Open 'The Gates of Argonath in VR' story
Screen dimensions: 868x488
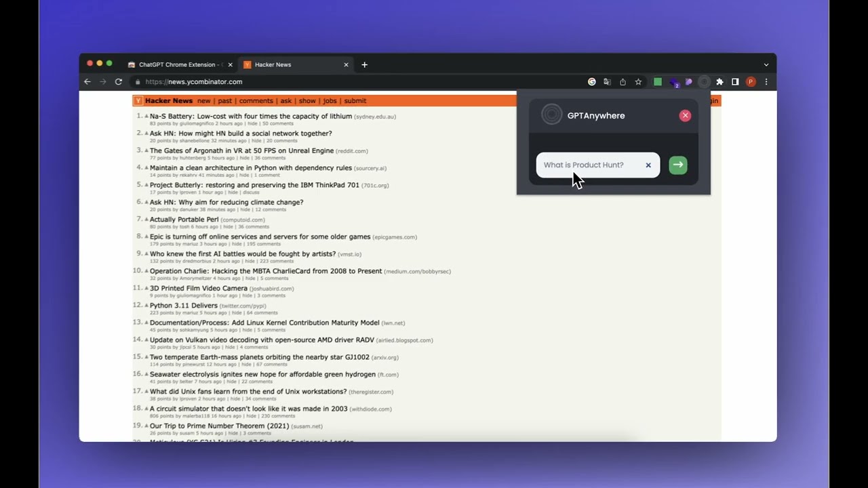241,151
